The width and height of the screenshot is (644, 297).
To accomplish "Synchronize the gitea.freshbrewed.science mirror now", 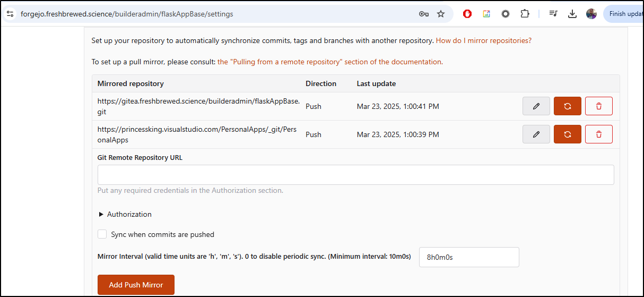I will coord(568,106).
